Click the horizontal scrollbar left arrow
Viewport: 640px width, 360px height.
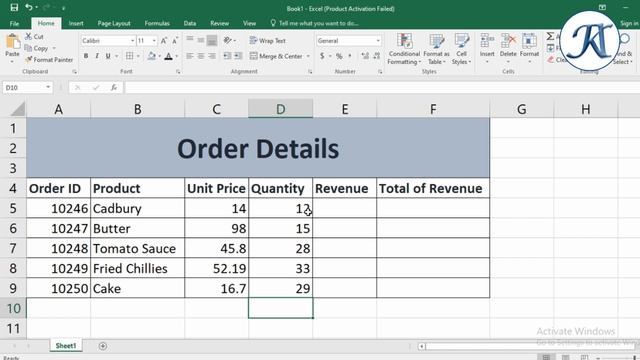[x=421, y=347]
